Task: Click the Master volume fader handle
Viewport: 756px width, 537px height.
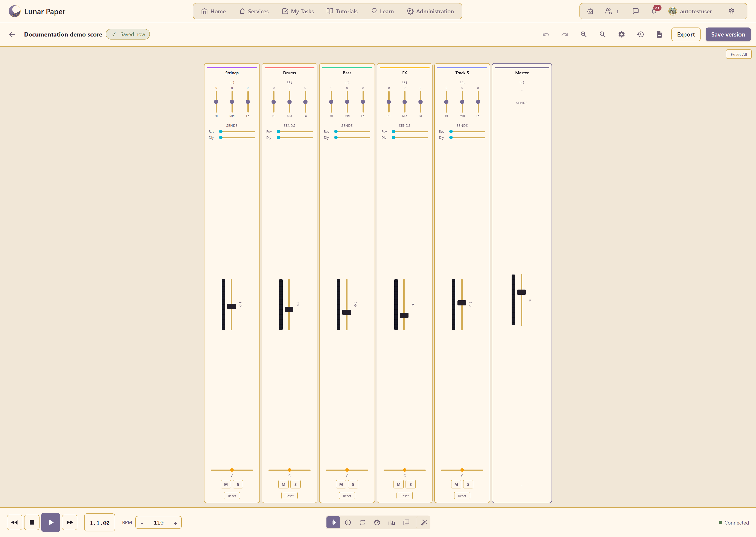Action: pyautogui.click(x=521, y=292)
